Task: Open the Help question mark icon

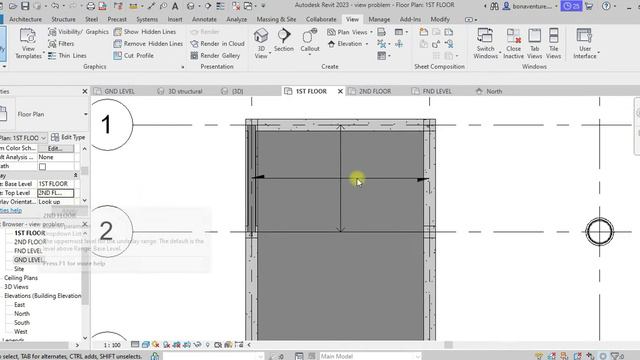Action: pos(606,6)
